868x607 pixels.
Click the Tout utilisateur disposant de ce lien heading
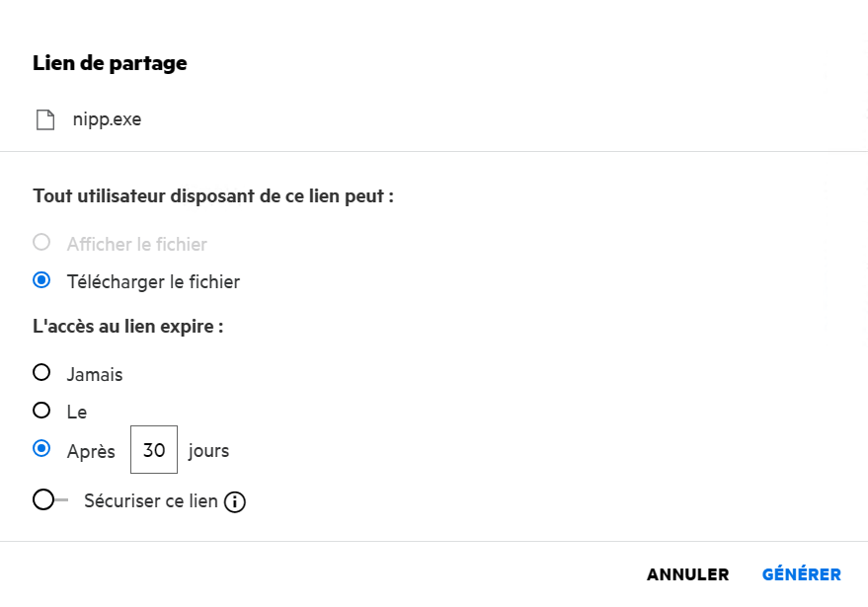[x=213, y=195]
